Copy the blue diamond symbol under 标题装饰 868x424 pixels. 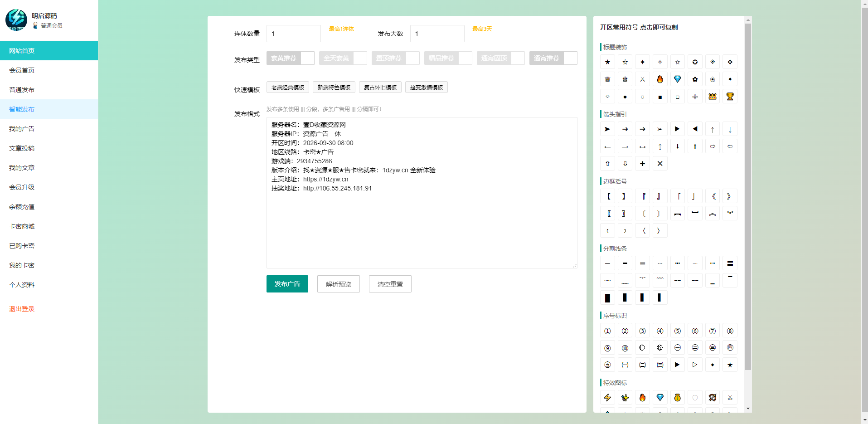click(x=678, y=79)
